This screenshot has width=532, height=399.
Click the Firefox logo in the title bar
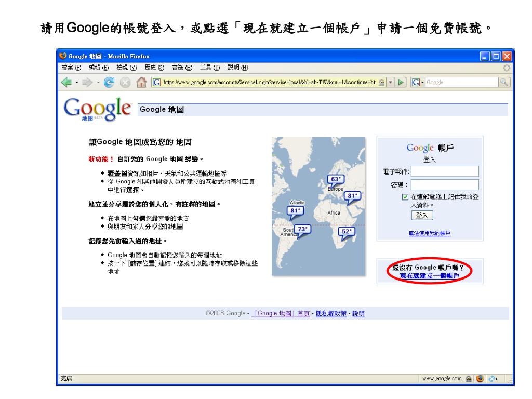coord(63,56)
